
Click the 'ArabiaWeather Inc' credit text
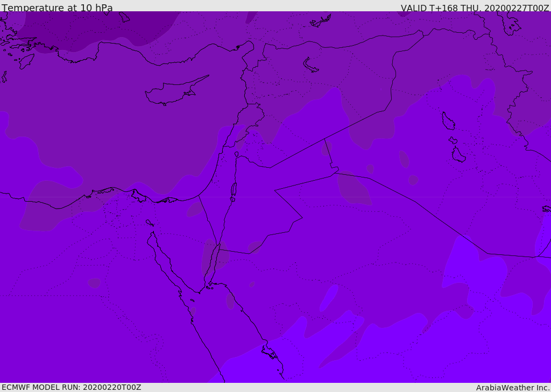point(512,388)
